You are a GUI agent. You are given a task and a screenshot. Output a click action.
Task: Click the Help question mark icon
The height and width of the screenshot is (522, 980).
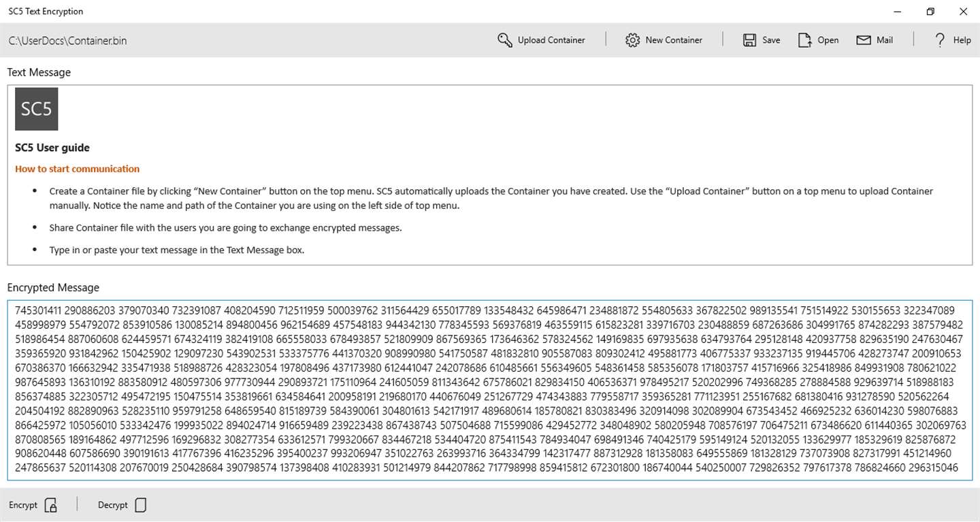(x=940, y=40)
